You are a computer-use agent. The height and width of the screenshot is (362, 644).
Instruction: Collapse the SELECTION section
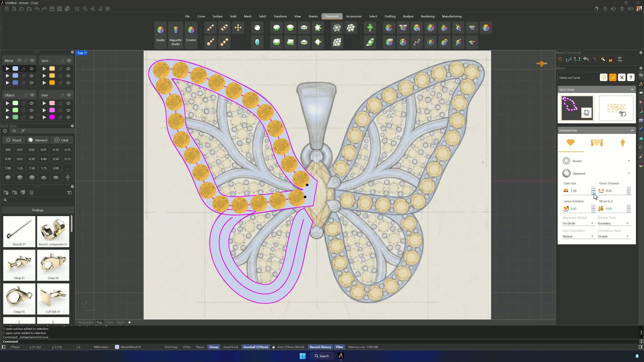[x=632, y=90]
